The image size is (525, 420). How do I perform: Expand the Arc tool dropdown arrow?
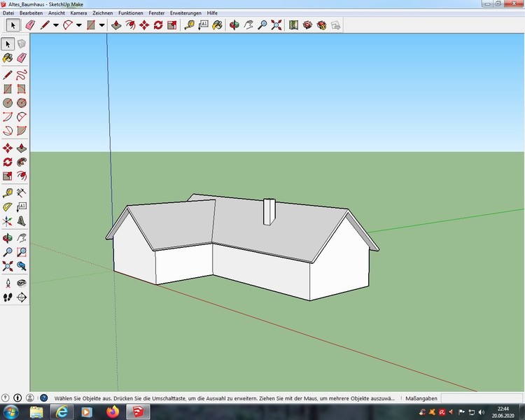(78, 25)
